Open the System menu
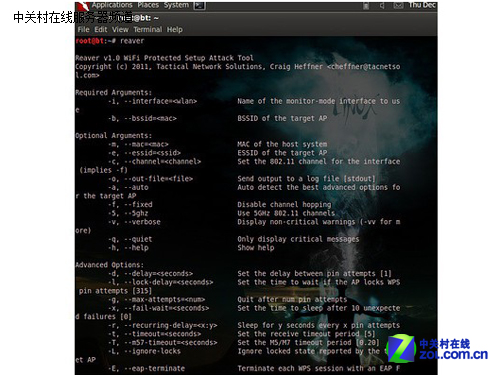 click(x=176, y=5)
